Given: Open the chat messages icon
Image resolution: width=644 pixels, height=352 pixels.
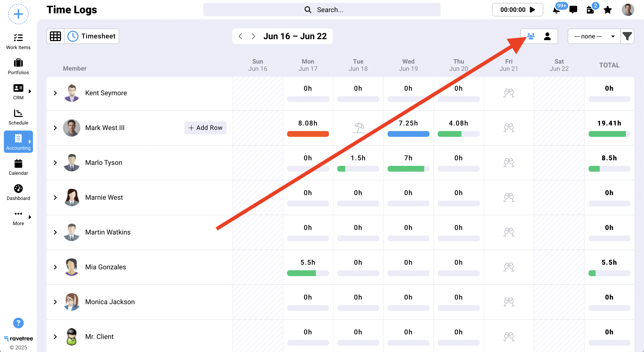Looking at the screenshot, I should (573, 10).
